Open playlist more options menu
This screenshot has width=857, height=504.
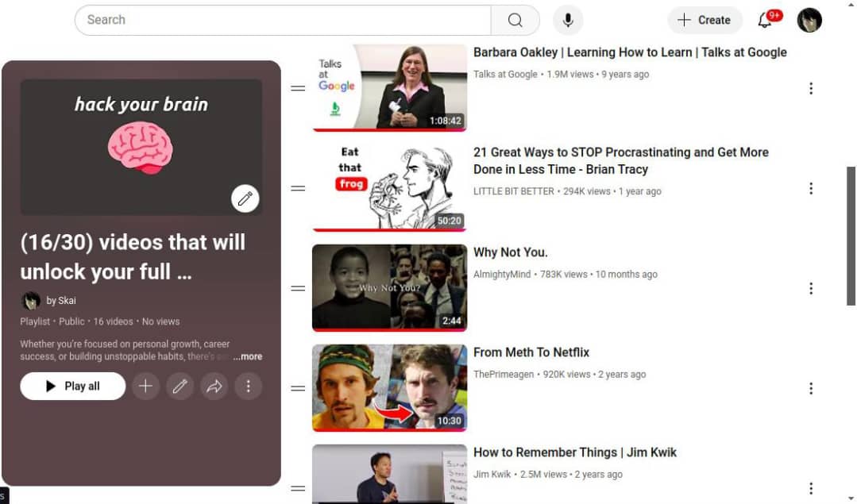tap(248, 386)
